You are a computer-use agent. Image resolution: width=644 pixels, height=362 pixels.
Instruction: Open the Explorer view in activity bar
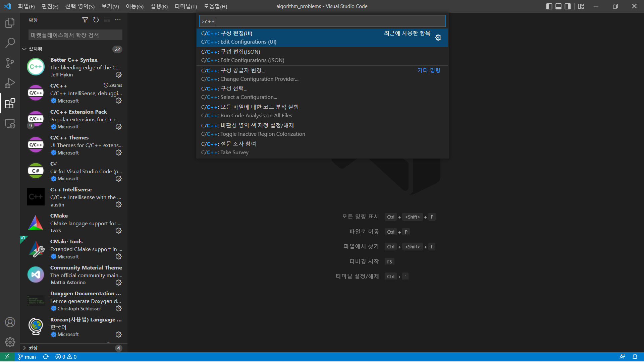click(10, 23)
